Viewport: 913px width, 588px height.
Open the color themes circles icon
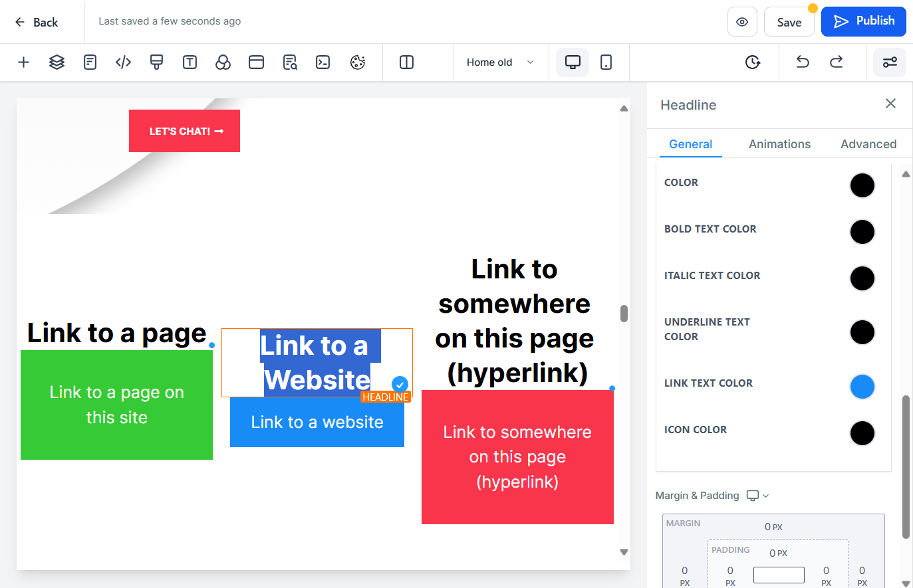[223, 62]
